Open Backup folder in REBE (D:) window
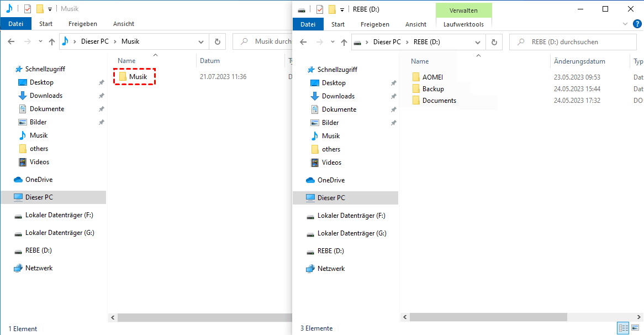The height and width of the screenshot is (335, 644). 433,89
